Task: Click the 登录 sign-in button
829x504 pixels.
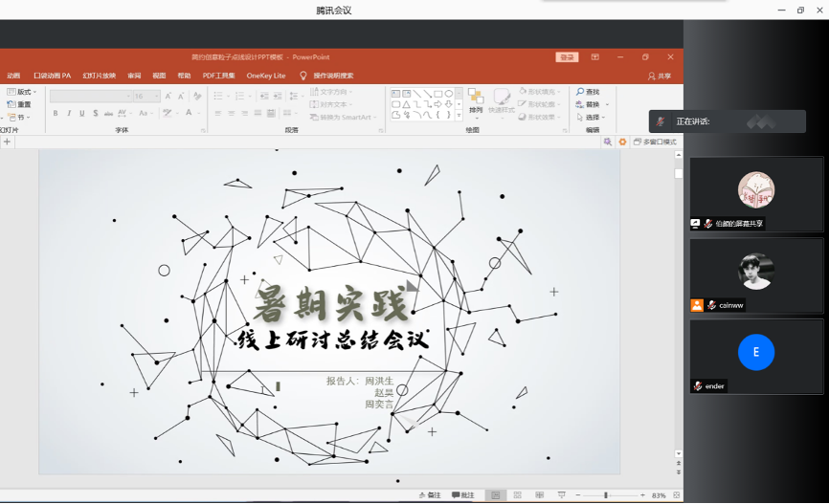Action: [x=568, y=57]
